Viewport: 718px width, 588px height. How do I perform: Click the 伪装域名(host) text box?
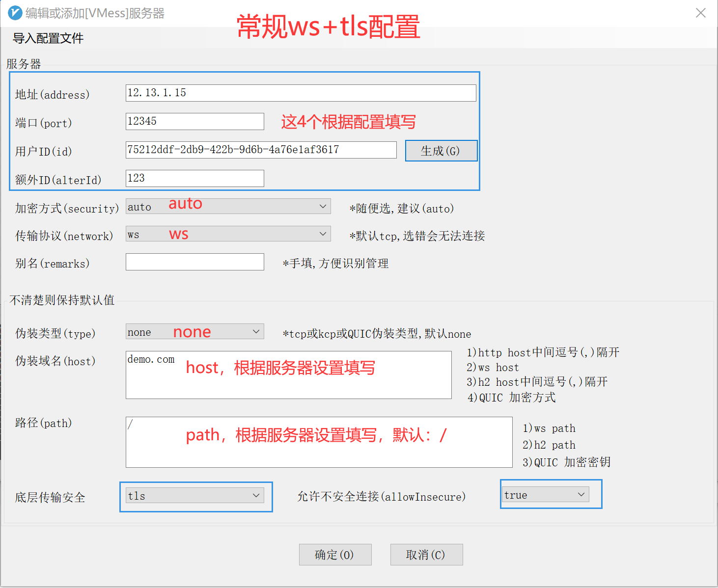tap(289, 374)
